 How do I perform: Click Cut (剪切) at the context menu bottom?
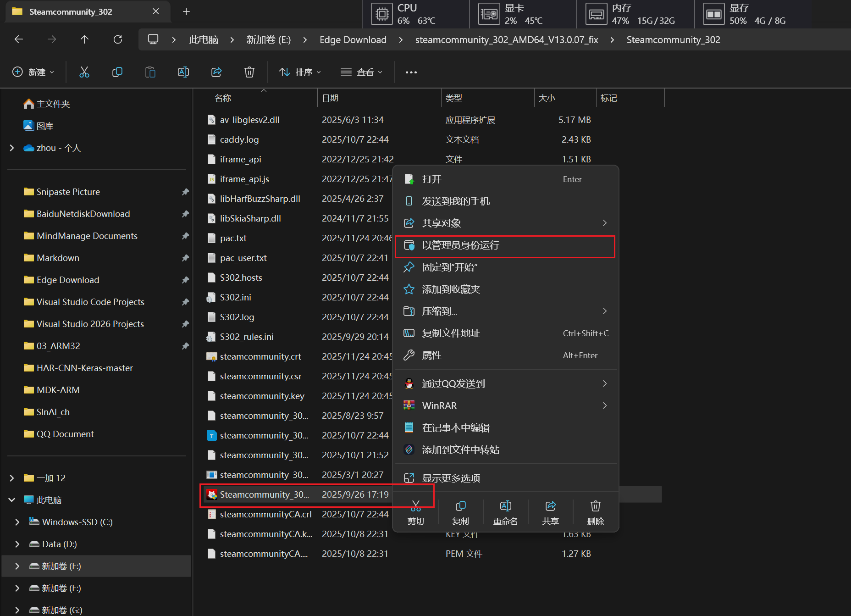point(416,513)
